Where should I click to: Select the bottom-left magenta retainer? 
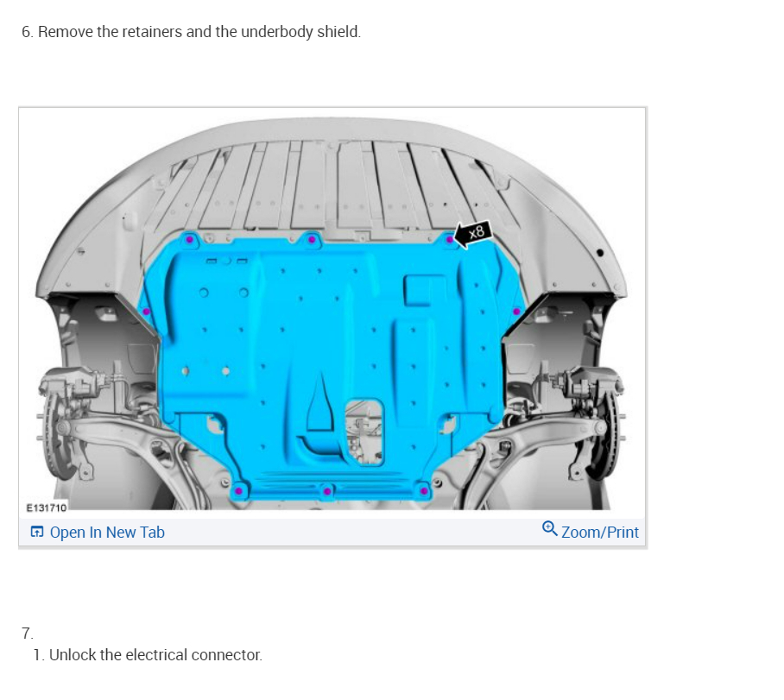click(238, 491)
